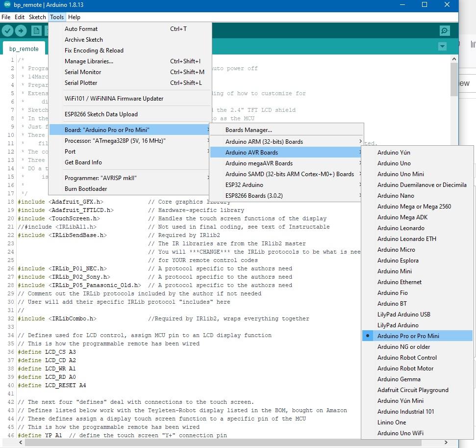Image resolution: width=476 pixels, height=448 pixels.
Task: Open Serial Monitor magnifier icon in toolbar
Action: point(445,30)
